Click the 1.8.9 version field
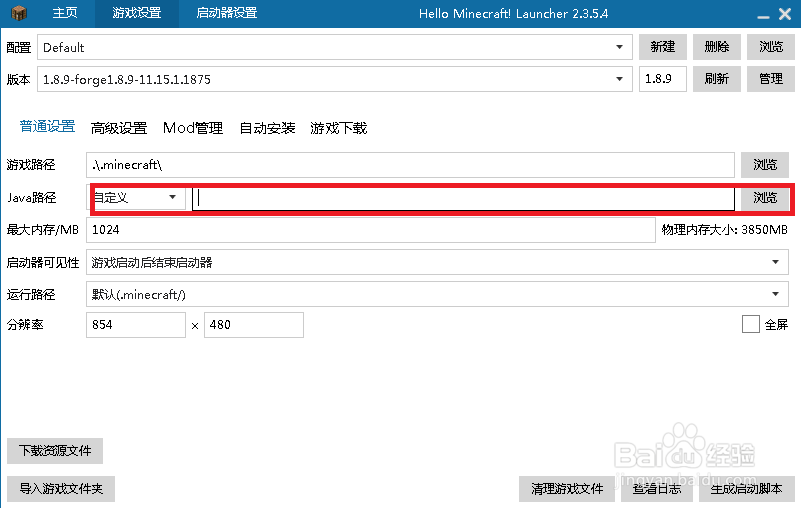 click(x=663, y=79)
